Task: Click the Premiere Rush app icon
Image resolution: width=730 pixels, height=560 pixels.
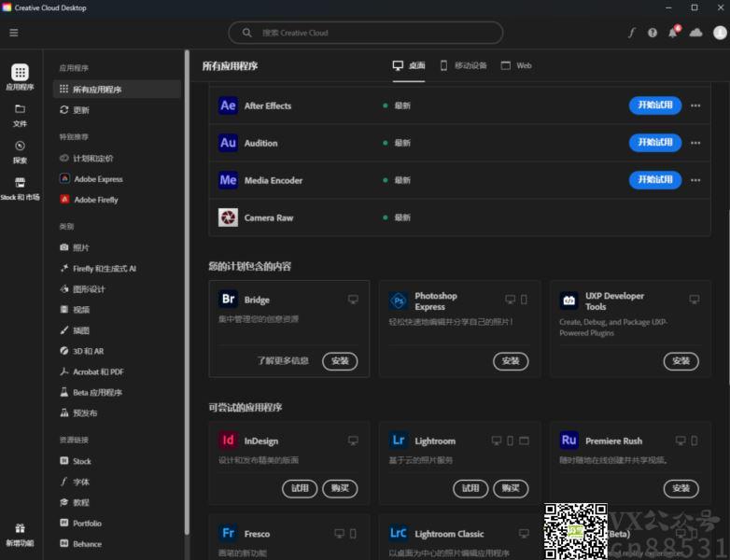Action: pos(569,441)
